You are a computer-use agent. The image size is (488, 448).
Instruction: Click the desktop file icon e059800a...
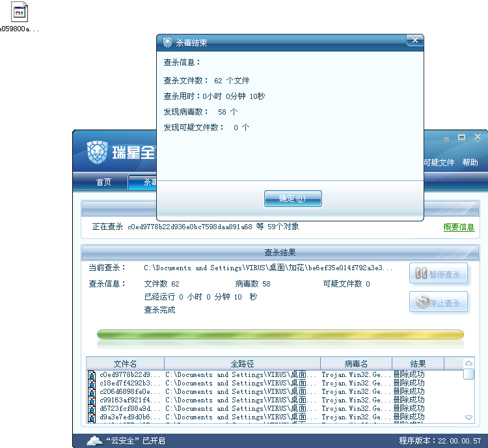(20, 12)
